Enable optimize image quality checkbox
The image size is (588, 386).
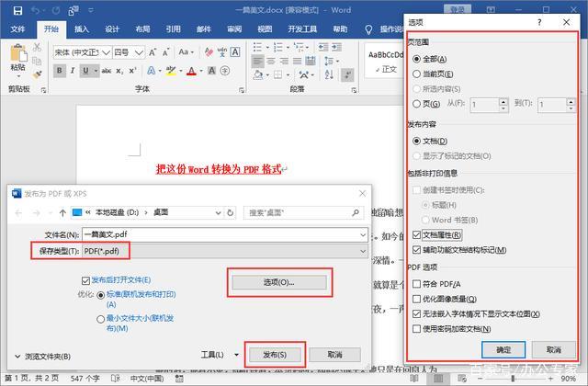[416, 299]
